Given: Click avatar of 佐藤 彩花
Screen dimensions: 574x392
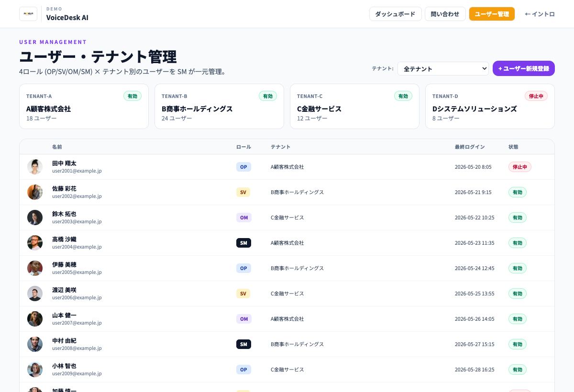Looking at the screenshot, I should click(x=35, y=192).
